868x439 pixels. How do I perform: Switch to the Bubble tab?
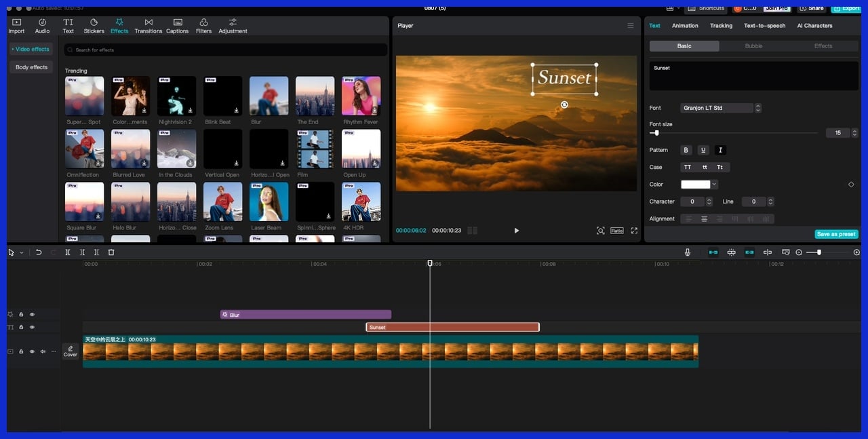753,45
